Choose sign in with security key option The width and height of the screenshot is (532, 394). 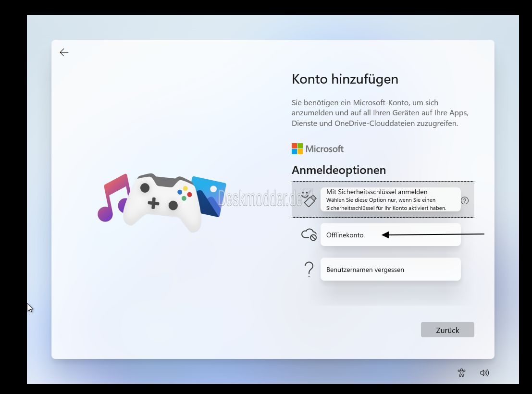[x=391, y=199]
